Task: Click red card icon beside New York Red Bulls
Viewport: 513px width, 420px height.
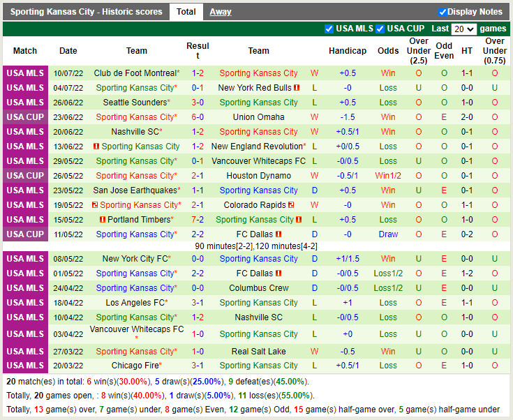Action: click(297, 88)
